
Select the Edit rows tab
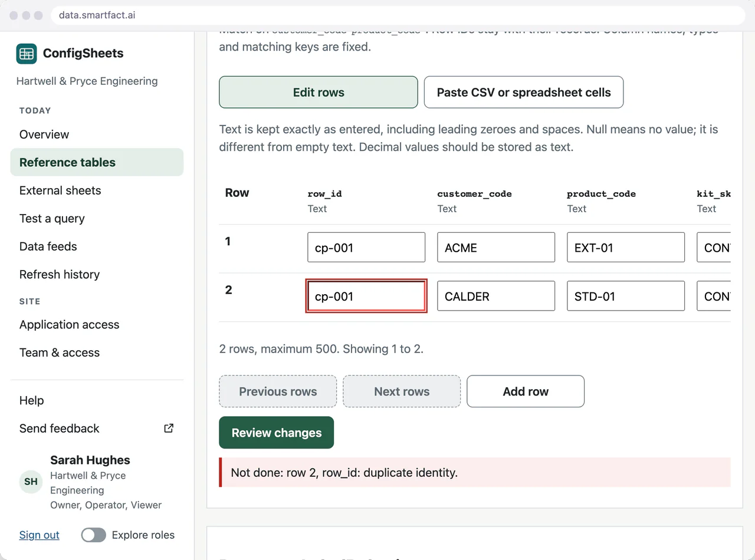(x=319, y=93)
